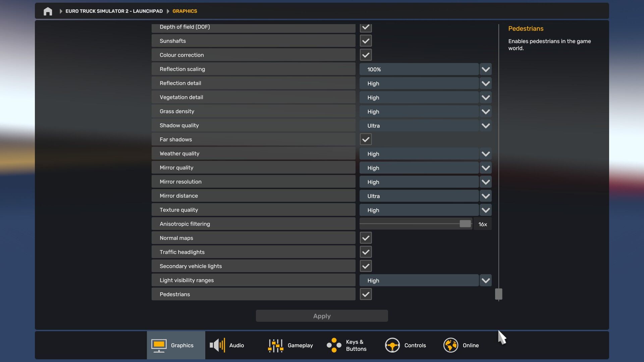This screenshot has height=362, width=644.
Task: Toggle Depth of field (DOF) checkbox
Action: pos(366,27)
